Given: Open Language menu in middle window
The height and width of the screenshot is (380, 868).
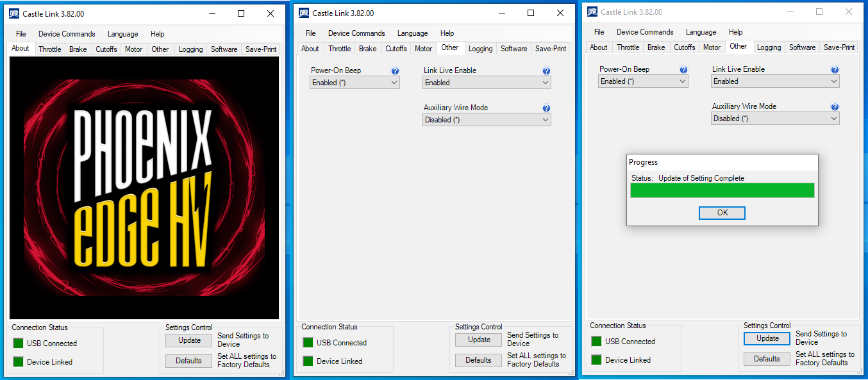Looking at the screenshot, I should [413, 33].
